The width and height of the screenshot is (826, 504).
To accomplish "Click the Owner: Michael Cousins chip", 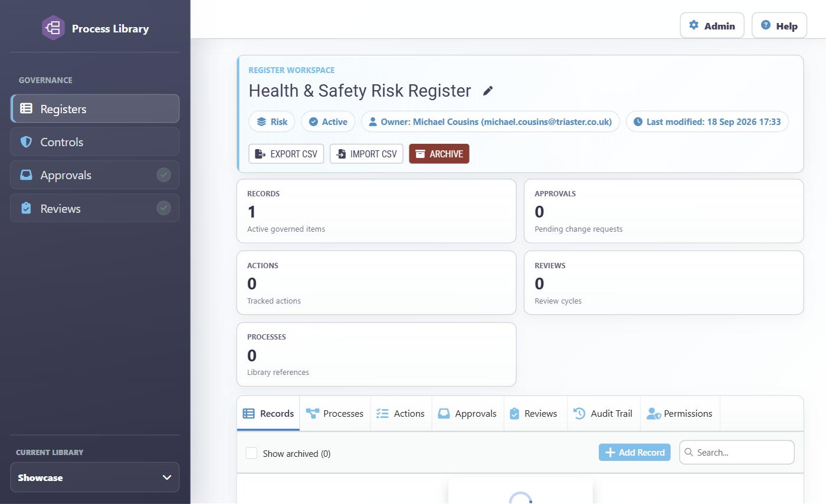I will point(490,122).
